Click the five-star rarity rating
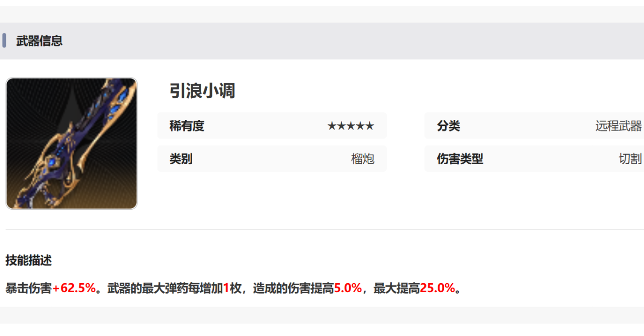Screen dimensions: 644x336 coord(351,126)
